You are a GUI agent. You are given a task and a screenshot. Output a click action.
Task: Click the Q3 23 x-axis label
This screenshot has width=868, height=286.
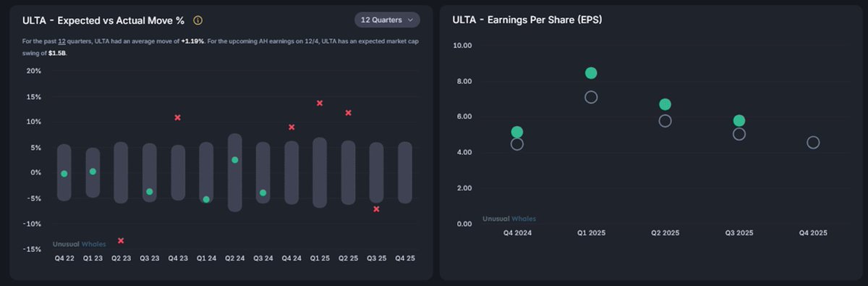pos(150,258)
